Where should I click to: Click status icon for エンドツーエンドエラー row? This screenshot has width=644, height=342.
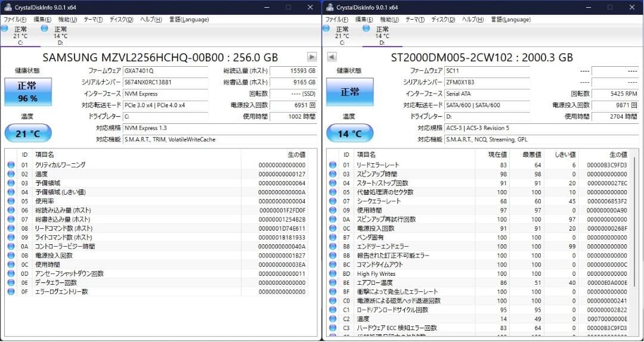[x=333, y=246]
